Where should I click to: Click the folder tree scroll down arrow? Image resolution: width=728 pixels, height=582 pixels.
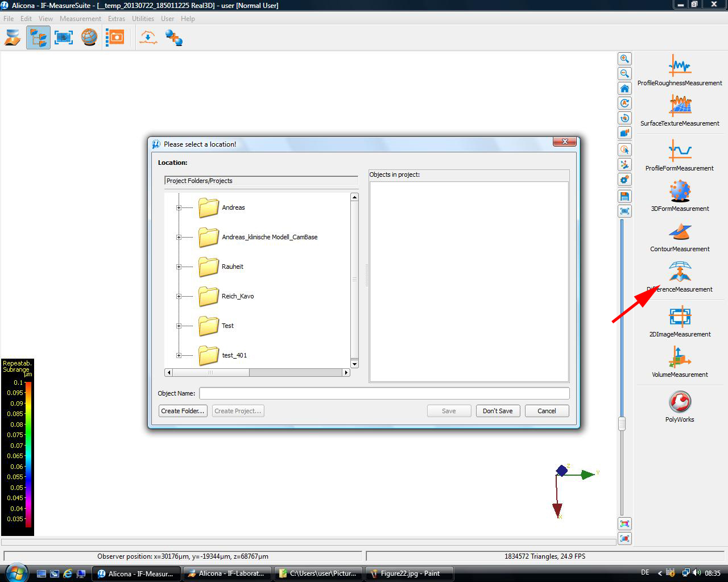354,364
